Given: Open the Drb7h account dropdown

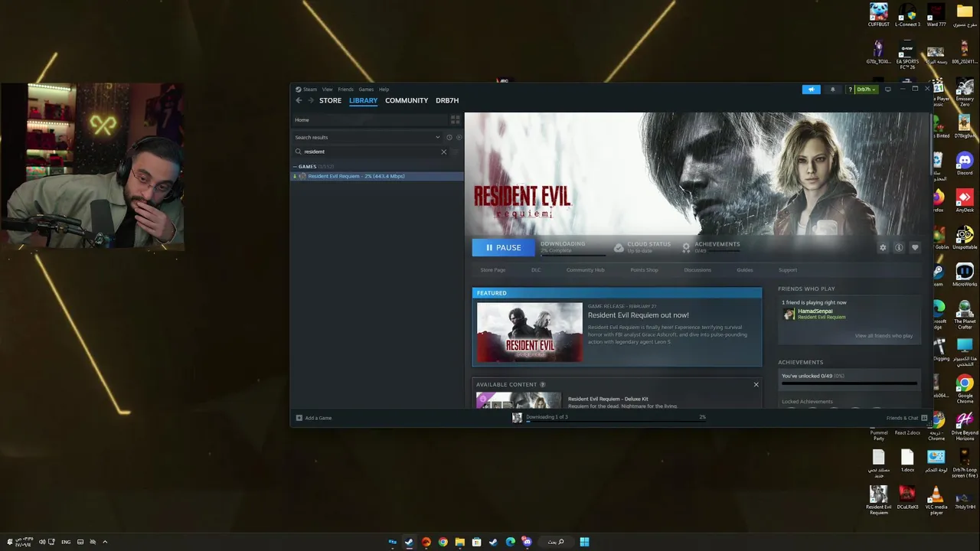Looking at the screenshot, I should coord(865,90).
